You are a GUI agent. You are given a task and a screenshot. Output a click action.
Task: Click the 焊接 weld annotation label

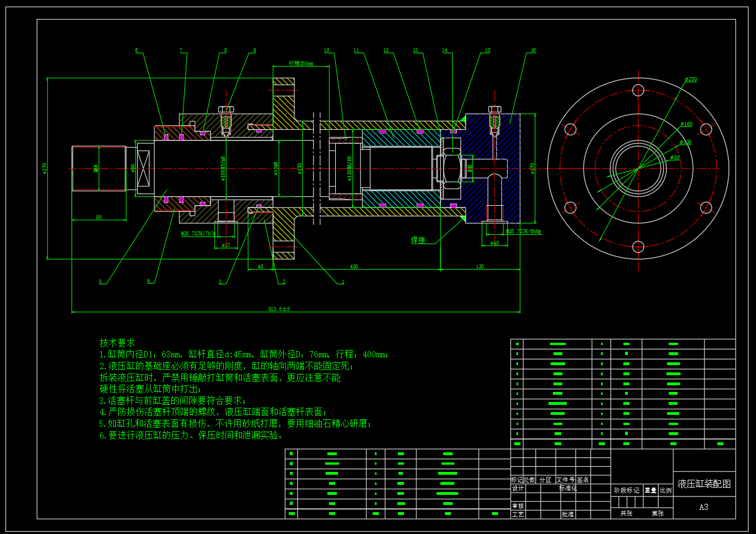coord(418,240)
